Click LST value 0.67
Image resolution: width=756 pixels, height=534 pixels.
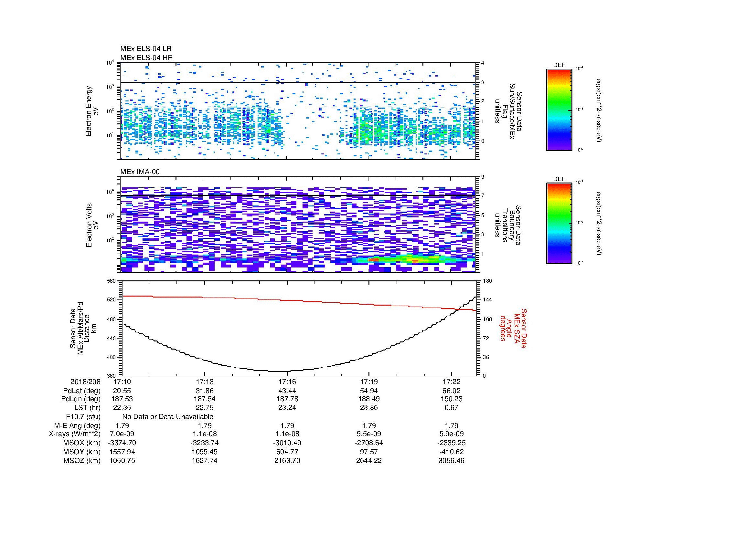[452, 408]
